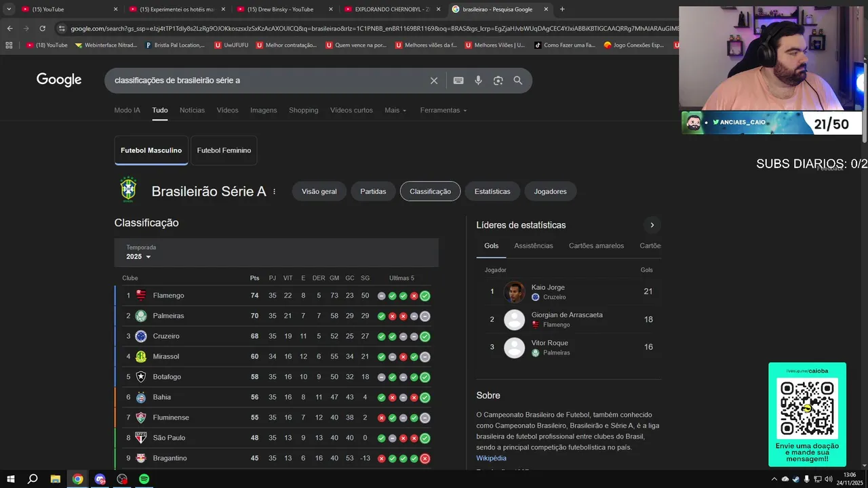Open the Assistências stats tab
868x488 pixels.
534,246
